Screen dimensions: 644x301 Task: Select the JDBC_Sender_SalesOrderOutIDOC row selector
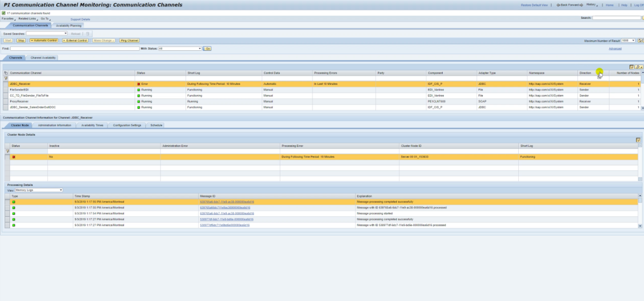pos(6,107)
